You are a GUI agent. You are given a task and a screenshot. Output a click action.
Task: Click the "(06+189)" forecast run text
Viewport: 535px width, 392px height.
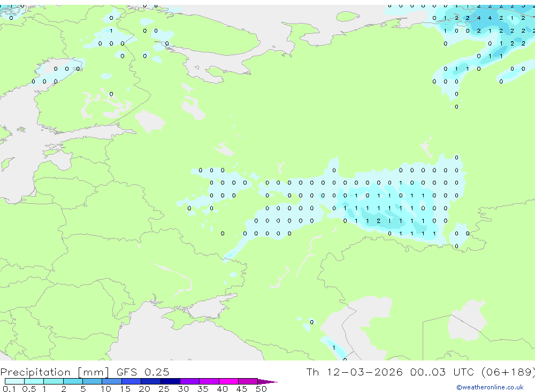pos(508,372)
